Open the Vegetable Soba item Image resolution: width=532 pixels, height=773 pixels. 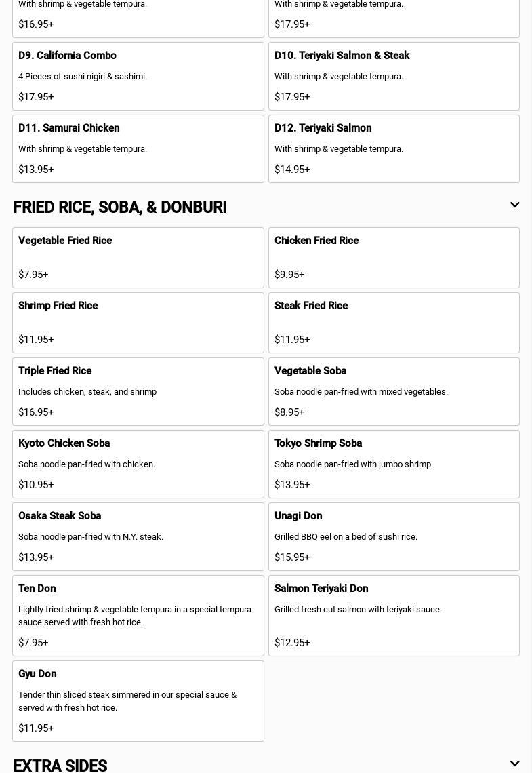[x=394, y=391]
